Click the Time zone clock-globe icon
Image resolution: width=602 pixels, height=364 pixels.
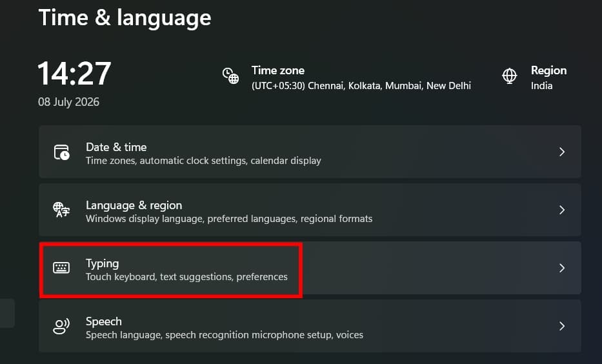click(231, 76)
